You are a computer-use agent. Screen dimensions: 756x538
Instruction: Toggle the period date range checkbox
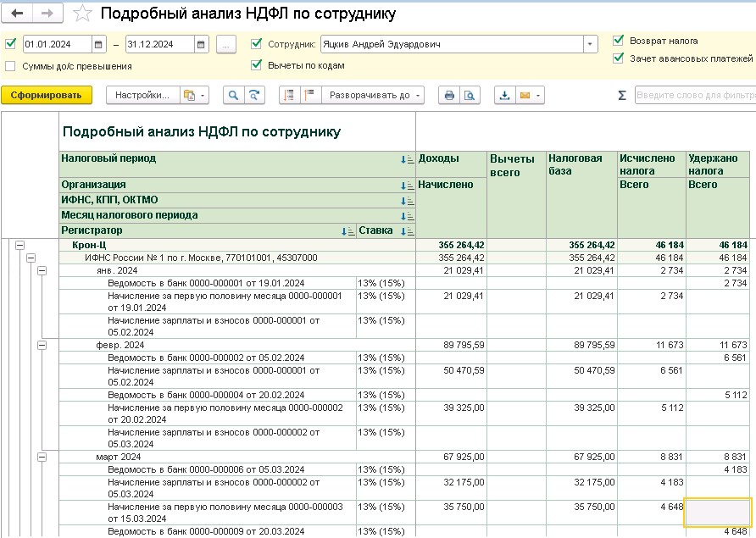tap(10, 44)
